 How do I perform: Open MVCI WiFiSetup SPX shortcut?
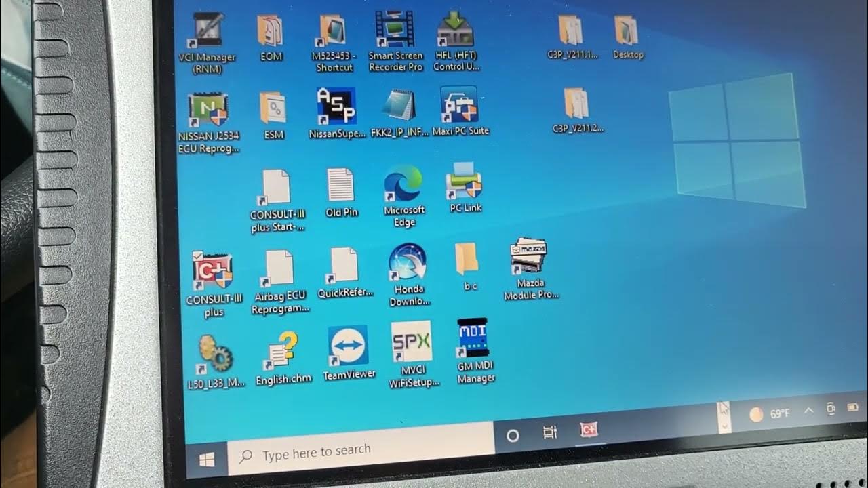(413, 354)
